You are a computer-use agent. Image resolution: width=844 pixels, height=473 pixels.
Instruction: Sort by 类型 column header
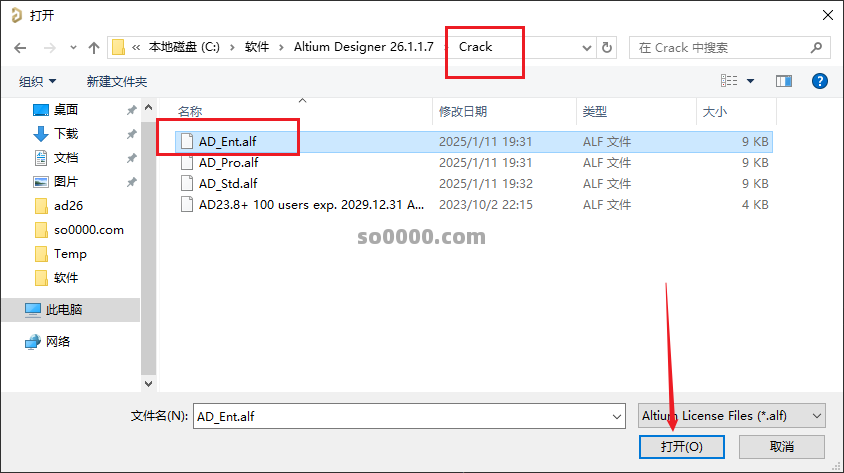coord(595,111)
